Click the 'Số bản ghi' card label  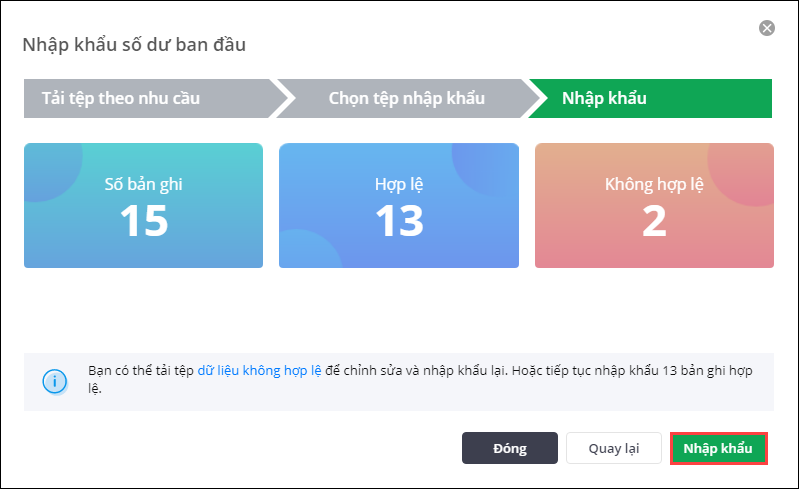pyautogui.click(x=143, y=184)
